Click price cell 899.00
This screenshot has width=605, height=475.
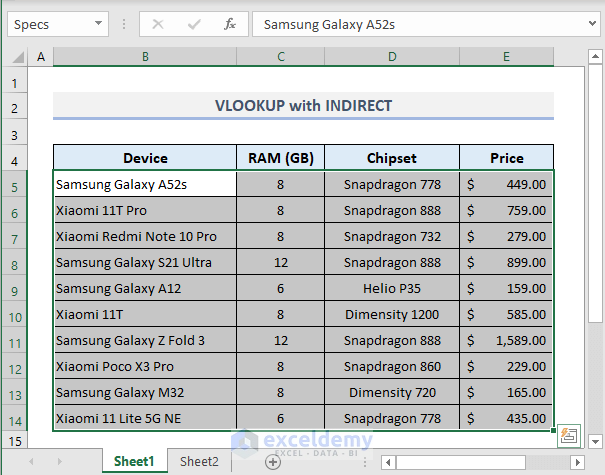point(507,262)
